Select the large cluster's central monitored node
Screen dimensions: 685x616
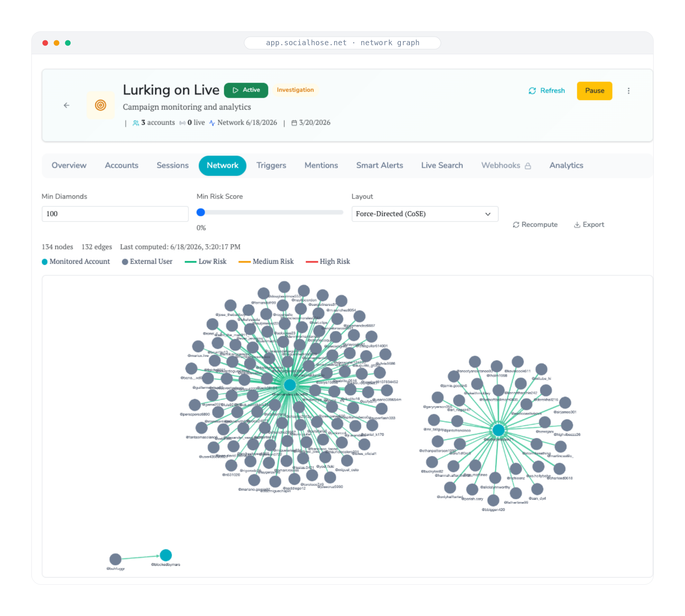tap(290, 385)
